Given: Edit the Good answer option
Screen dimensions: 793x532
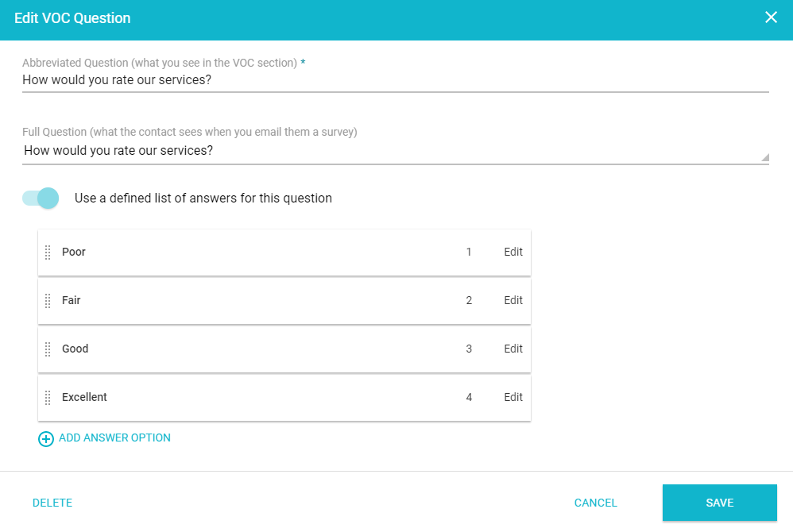Looking at the screenshot, I should pos(513,349).
